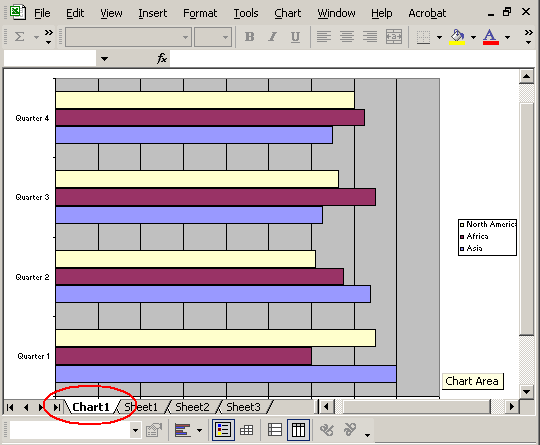
Task: Click the horizontal scrollbar right arrow
Action: pyautogui.click(x=512, y=407)
